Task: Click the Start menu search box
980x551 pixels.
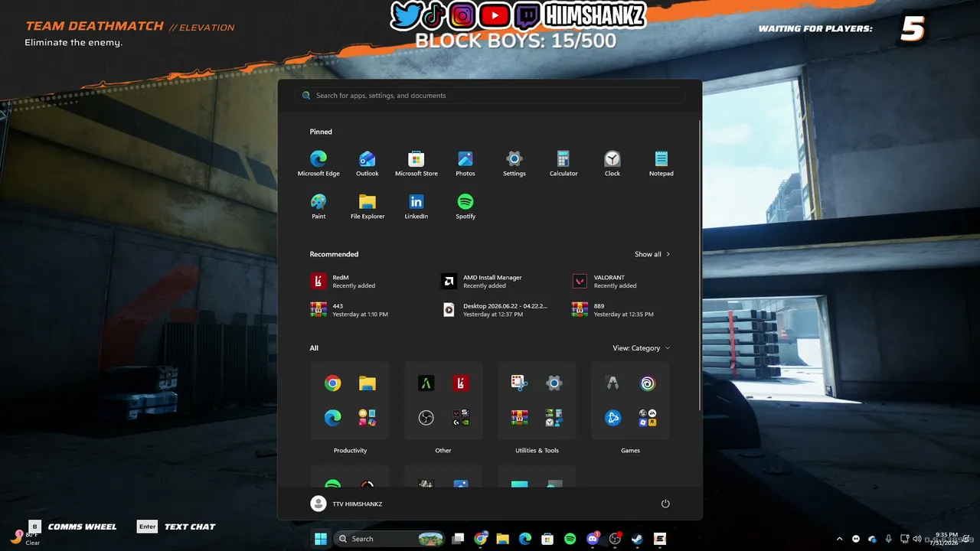Action: [490, 96]
